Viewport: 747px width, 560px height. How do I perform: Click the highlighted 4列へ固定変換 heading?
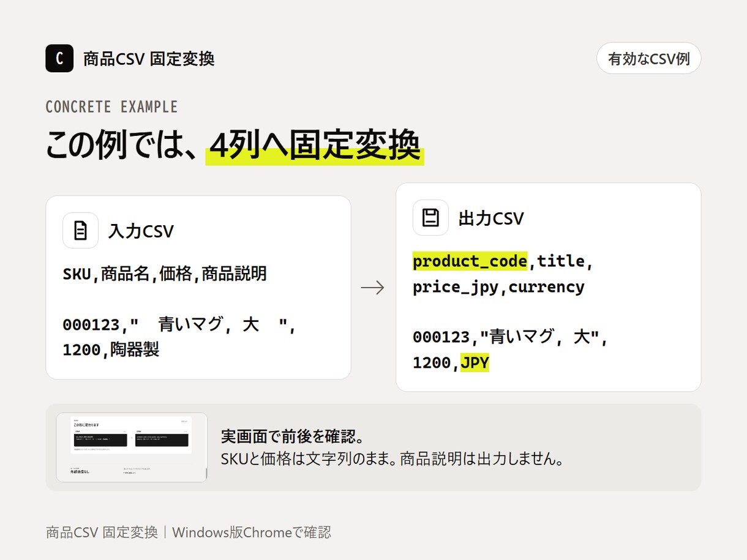point(315,146)
